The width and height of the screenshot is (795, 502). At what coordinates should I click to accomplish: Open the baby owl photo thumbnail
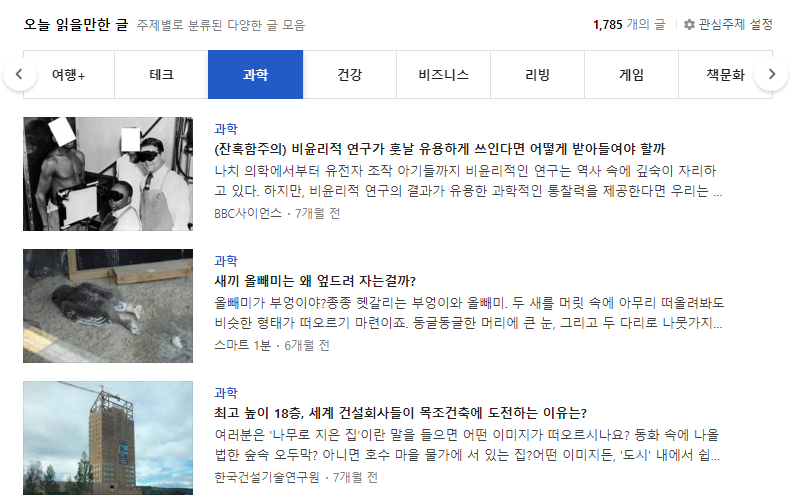[x=108, y=306]
